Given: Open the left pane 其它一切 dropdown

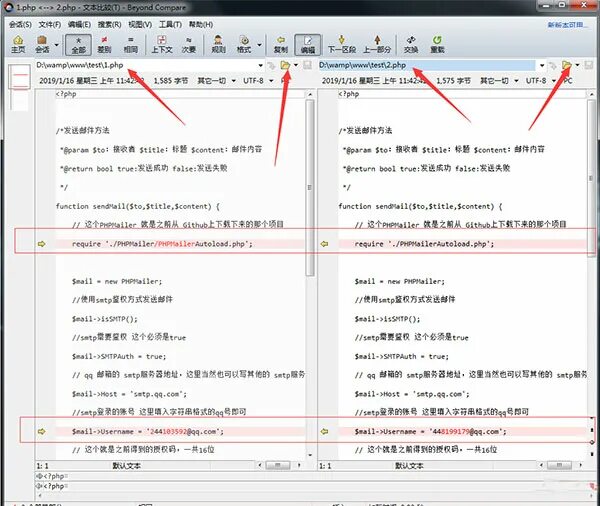Looking at the screenshot, I should click(216, 81).
